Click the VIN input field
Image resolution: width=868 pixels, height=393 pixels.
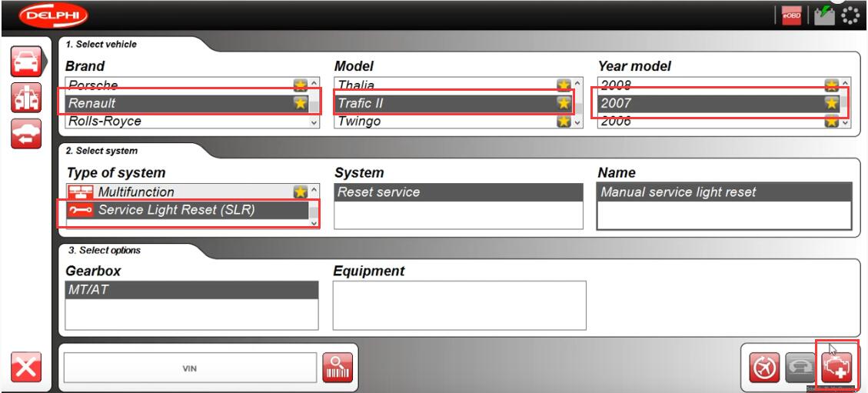190,369
